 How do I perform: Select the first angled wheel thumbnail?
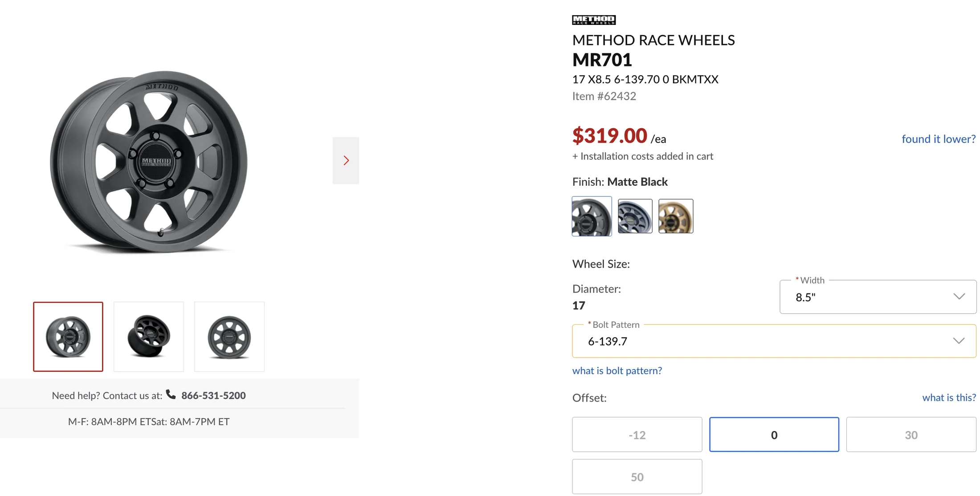(68, 337)
